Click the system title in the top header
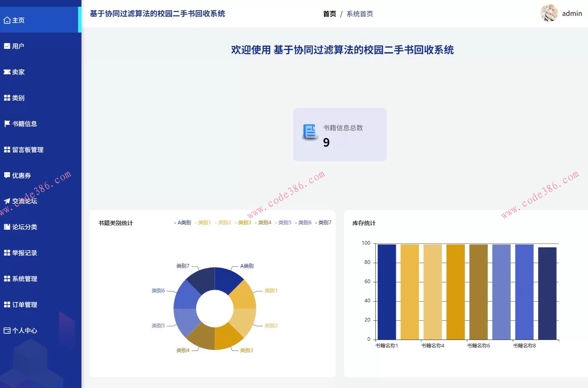 point(157,13)
